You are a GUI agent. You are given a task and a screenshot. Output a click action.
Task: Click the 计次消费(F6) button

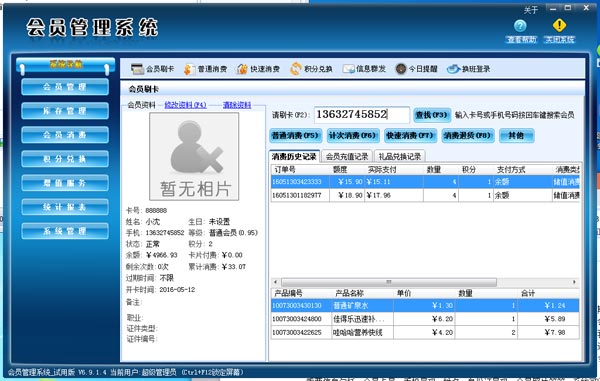(352, 135)
